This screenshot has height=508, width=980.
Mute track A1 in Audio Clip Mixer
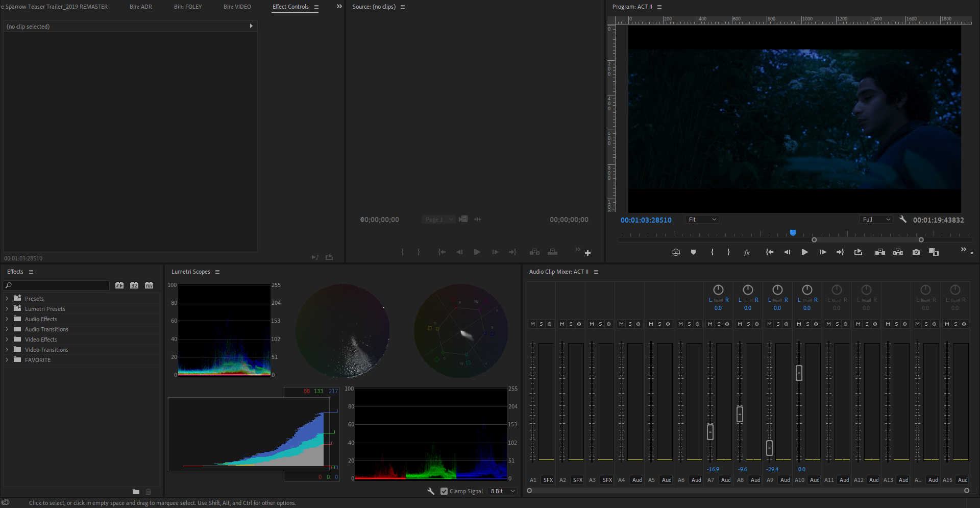point(533,324)
